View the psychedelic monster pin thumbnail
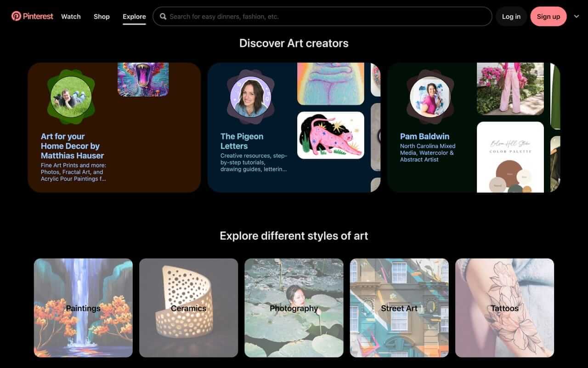Image resolution: width=588 pixels, height=368 pixels. [143, 80]
